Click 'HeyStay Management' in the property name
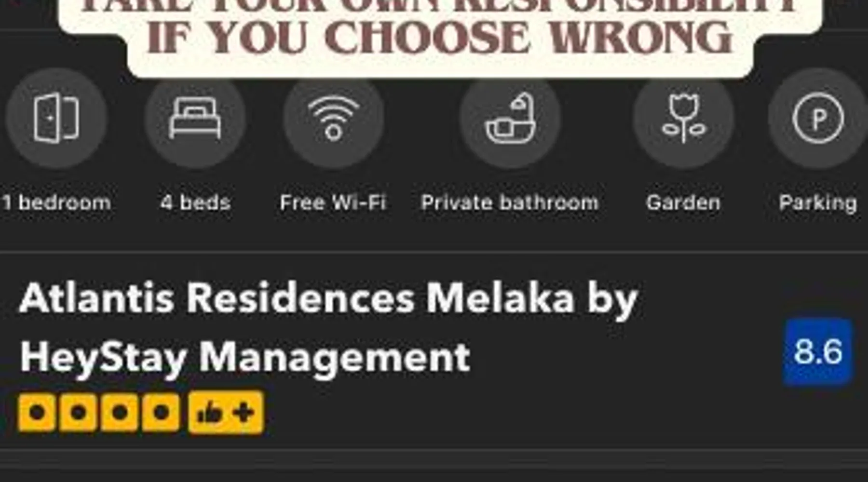 pos(245,357)
